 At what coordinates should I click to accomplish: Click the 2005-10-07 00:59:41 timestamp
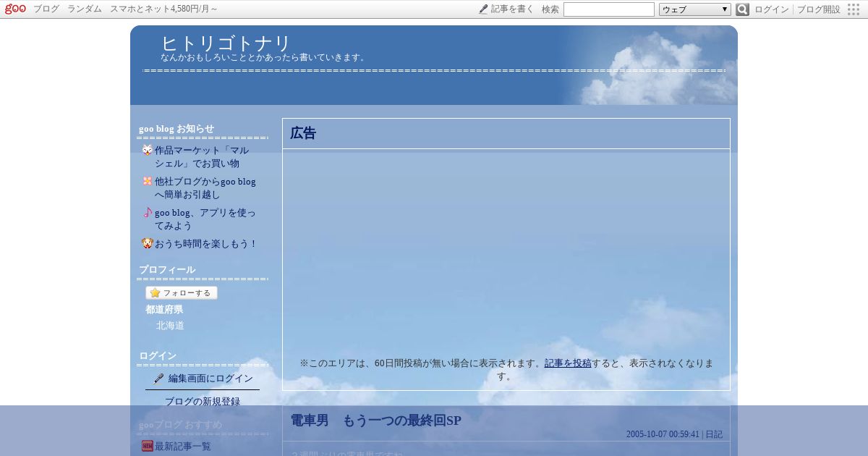[x=663, y=434]
